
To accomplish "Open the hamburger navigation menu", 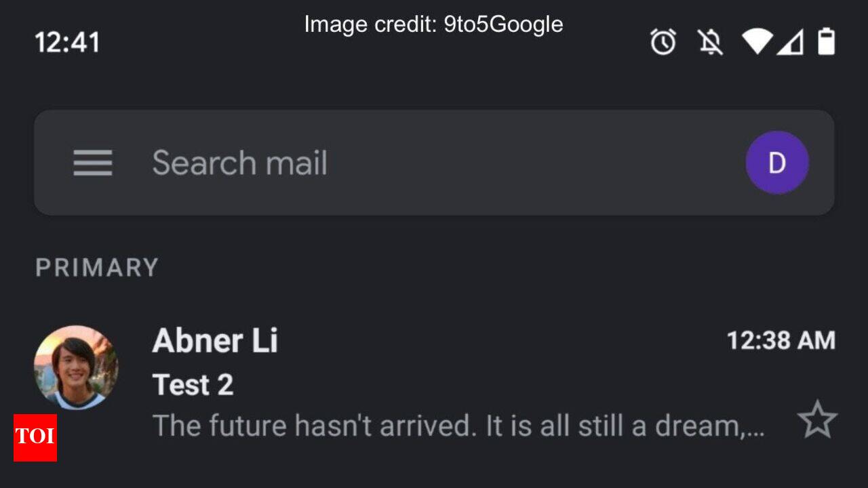I will [x=93, y=163].
